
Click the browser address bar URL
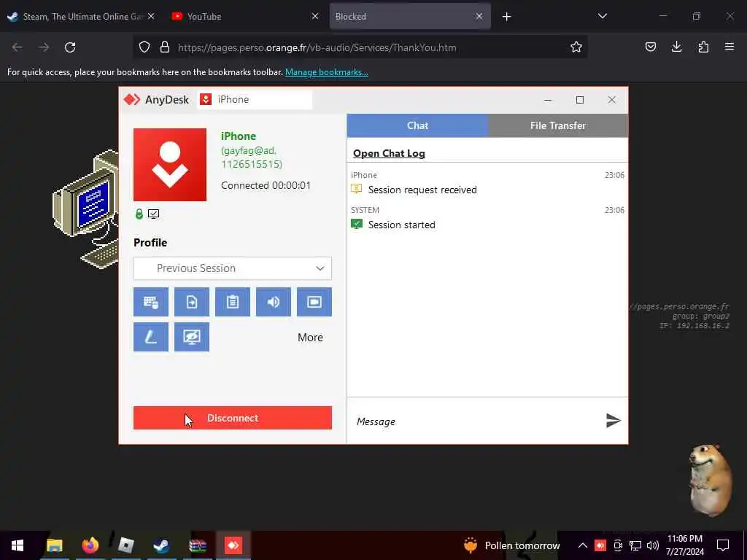(317, 47)
